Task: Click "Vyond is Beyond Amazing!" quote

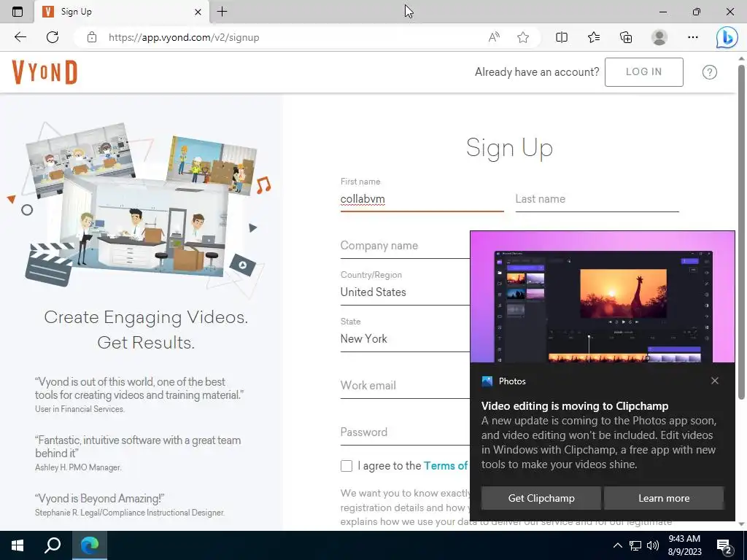Action: point(99,498)
